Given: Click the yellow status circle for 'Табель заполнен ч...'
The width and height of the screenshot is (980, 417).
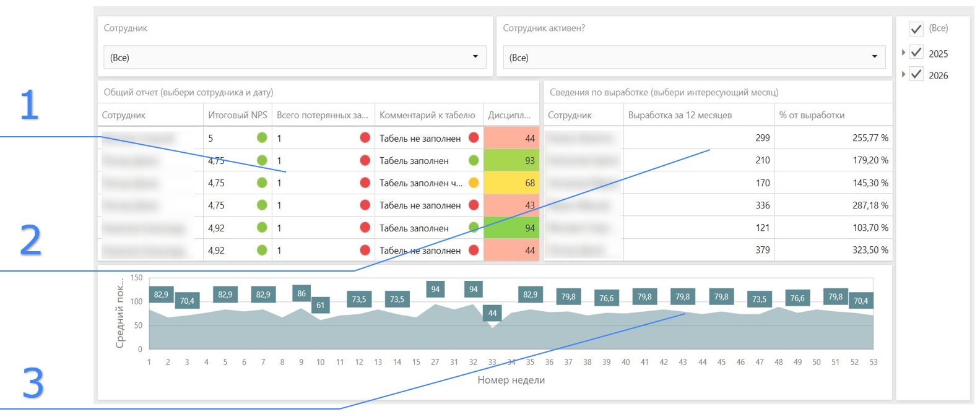Looking at the screenshot, I should [x=474, y=183].
